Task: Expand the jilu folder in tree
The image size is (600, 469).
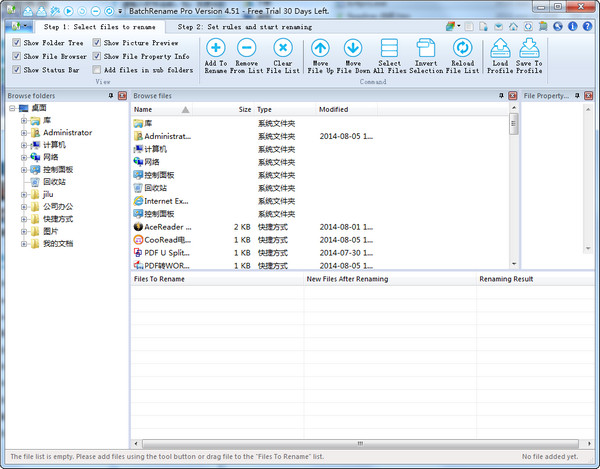Action: pyautogui.click(x=24, y=194)
